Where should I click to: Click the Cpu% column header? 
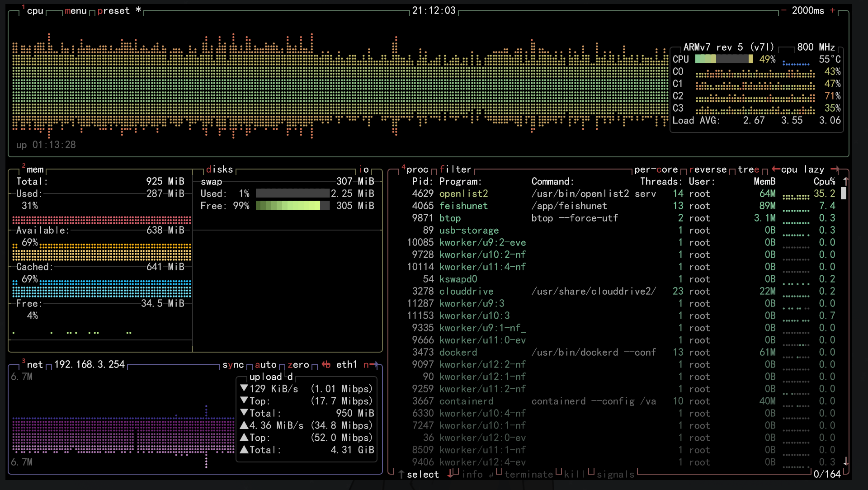824,182
